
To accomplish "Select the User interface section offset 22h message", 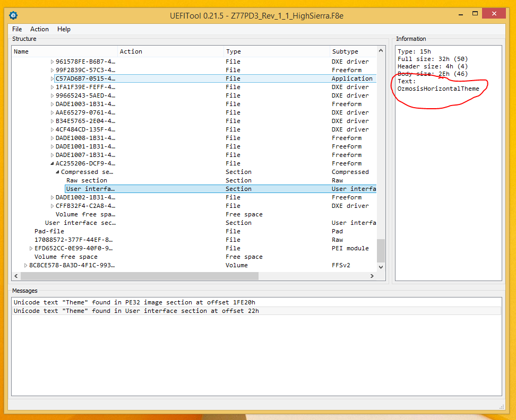I will coord(136,311).
